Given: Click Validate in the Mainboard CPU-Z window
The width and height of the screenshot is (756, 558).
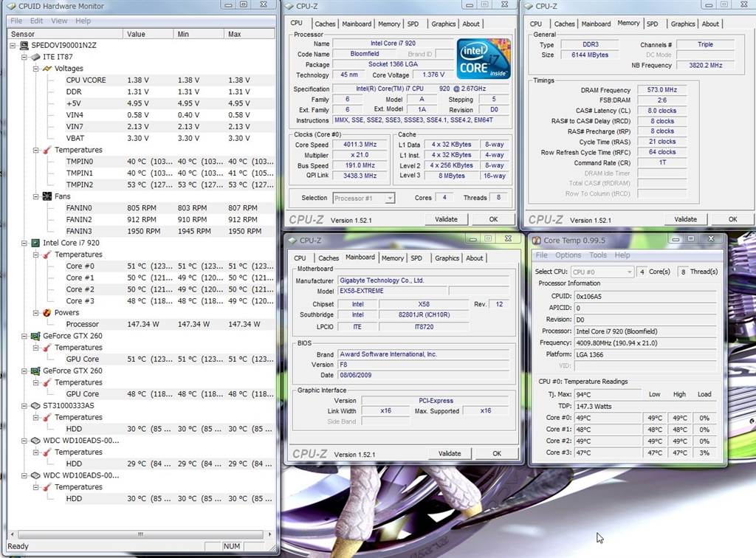Looking at the screenshot, I should (449, 453).
